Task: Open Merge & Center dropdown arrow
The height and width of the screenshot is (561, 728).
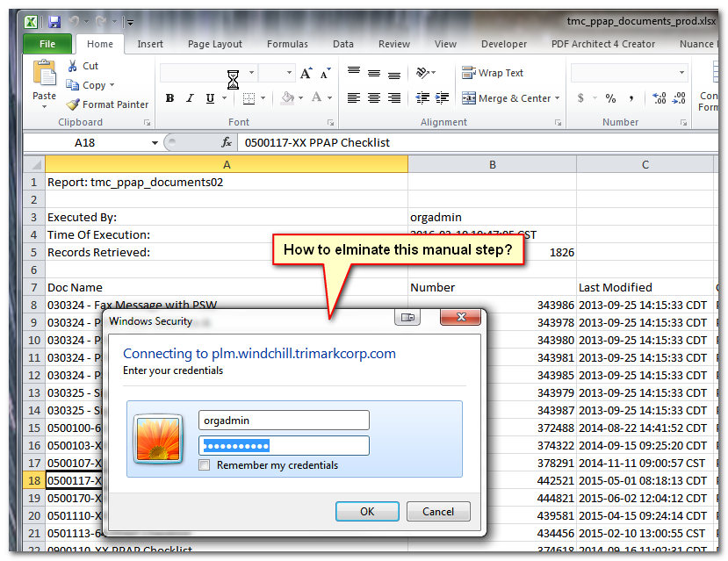Action: pos(557,98)
